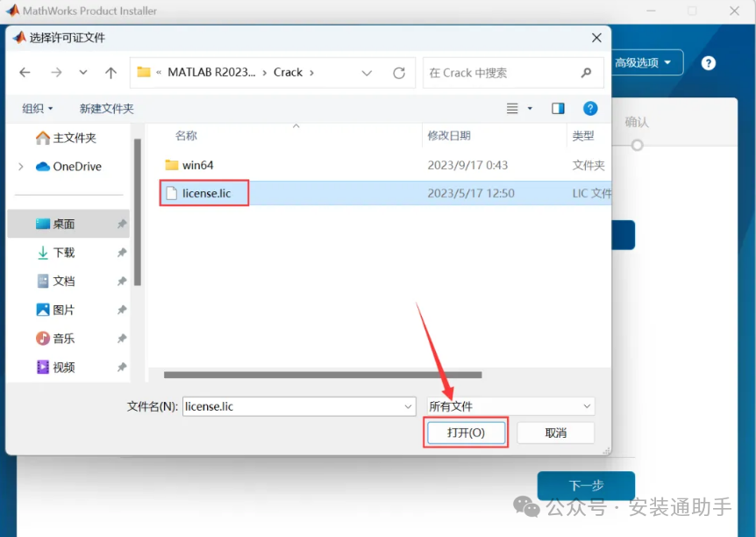Viewport: 756px width, 537px height.
Task: Toggle the preview pane
Action: pos(559,109)
